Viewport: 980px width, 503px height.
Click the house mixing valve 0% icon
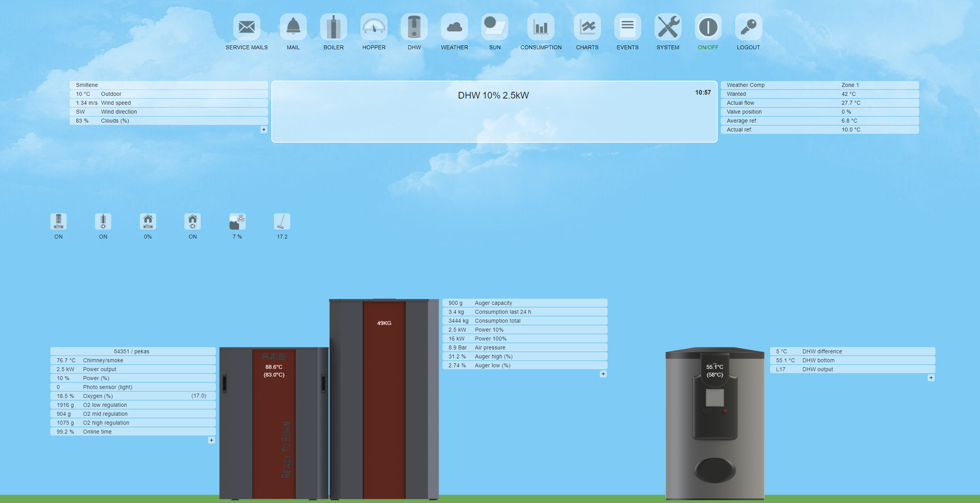[x=148, y=222]
